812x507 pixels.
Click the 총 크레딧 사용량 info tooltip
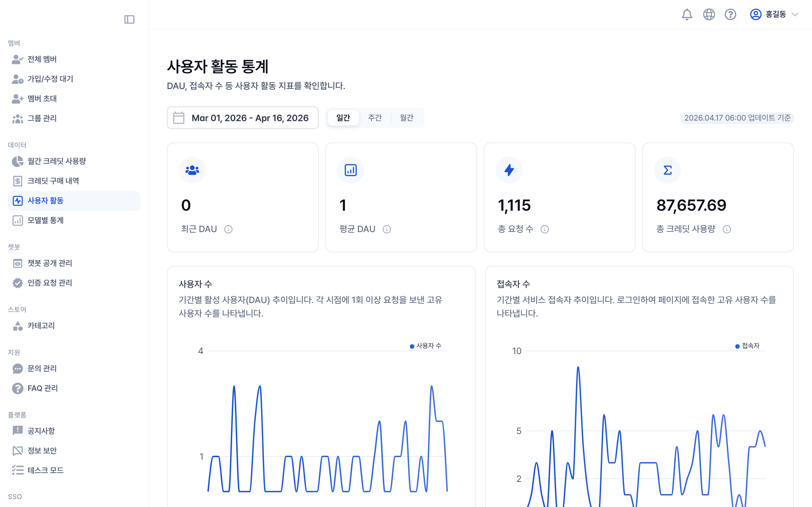point(727,229)
